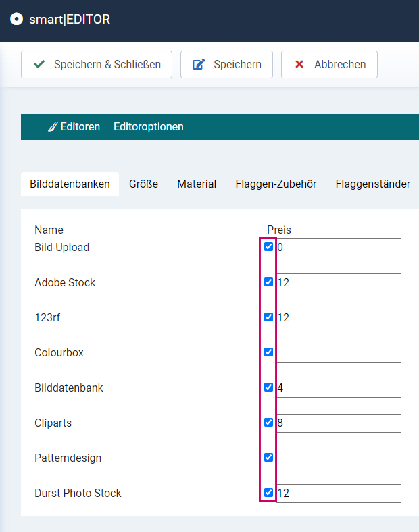Screen dimensions: 419x532
Task: Click the green checkmark icon on Speichern & Schließen
Action: pos(39,64)
